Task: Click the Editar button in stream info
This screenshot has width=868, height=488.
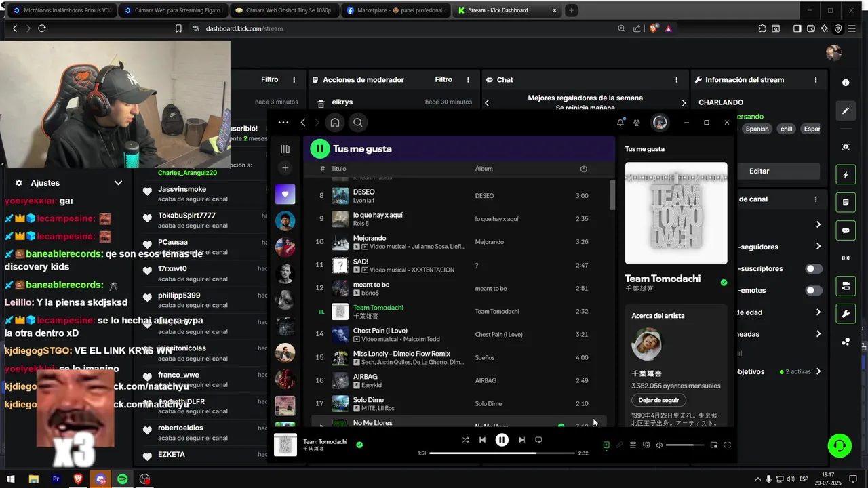Action: point(759,171)
